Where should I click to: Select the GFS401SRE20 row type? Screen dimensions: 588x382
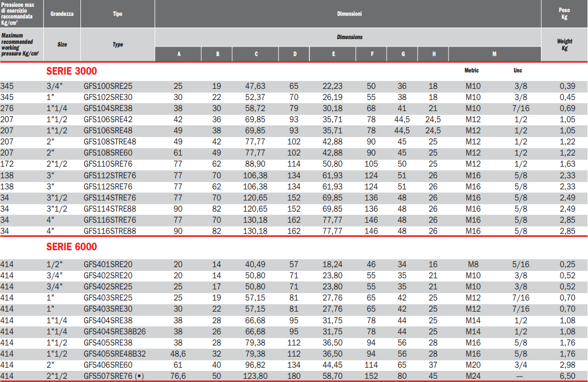[108, 265]
